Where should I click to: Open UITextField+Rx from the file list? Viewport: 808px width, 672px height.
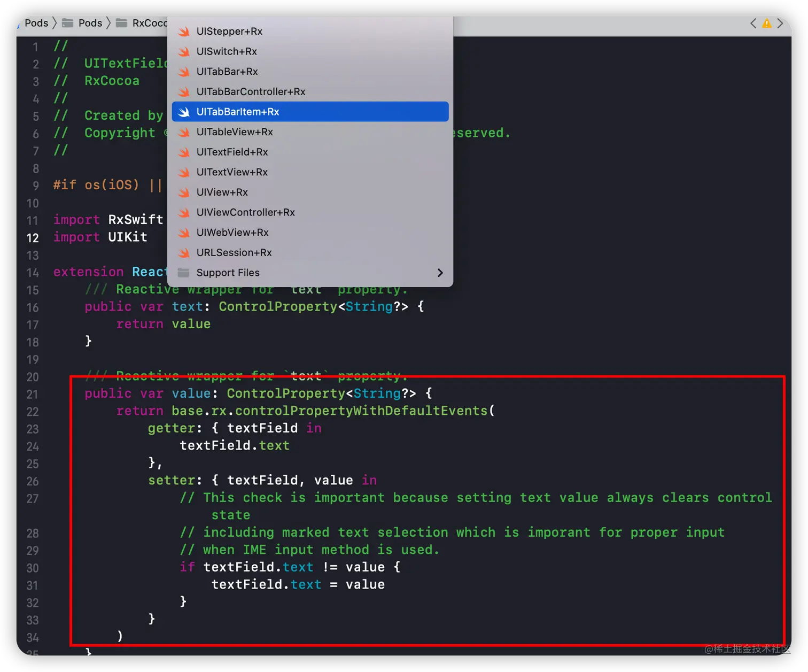tap(310, 152)
